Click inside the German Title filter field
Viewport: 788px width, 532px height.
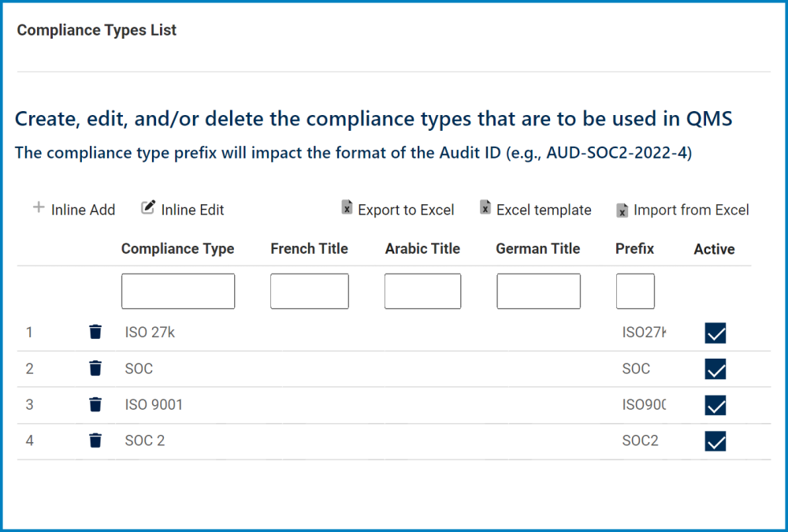pos(538,291)
